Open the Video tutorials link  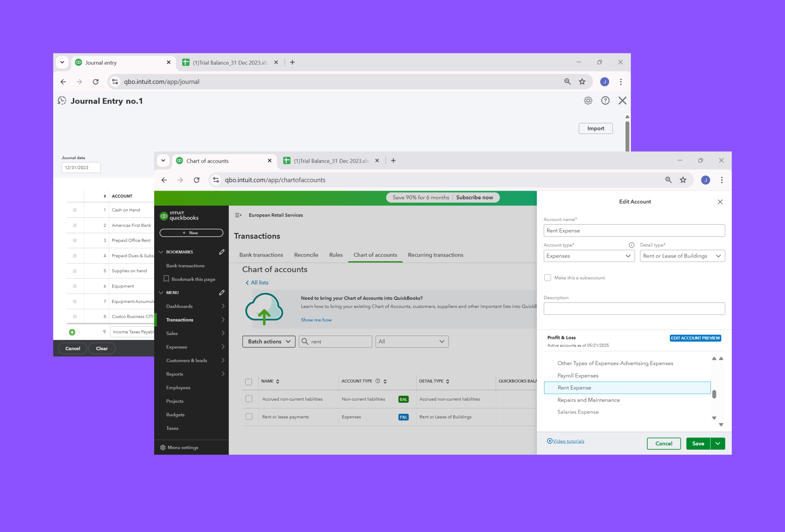pos(568,441)
